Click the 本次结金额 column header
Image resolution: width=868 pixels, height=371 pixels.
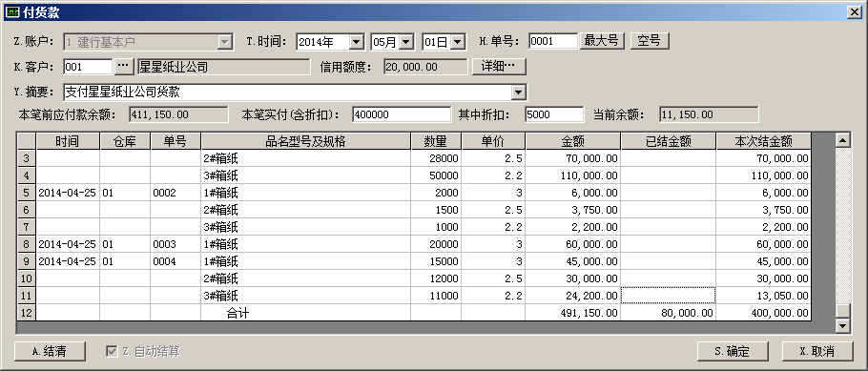763,141
